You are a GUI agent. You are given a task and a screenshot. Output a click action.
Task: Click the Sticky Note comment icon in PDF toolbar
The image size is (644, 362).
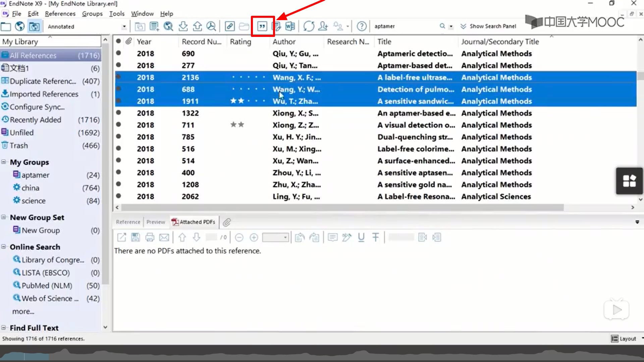[x=332, y=238]
